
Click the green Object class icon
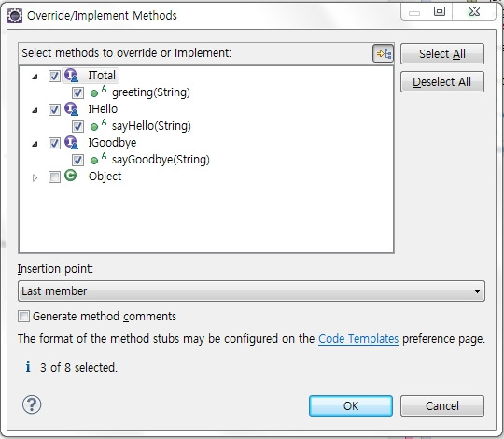[x=70, y=176]
